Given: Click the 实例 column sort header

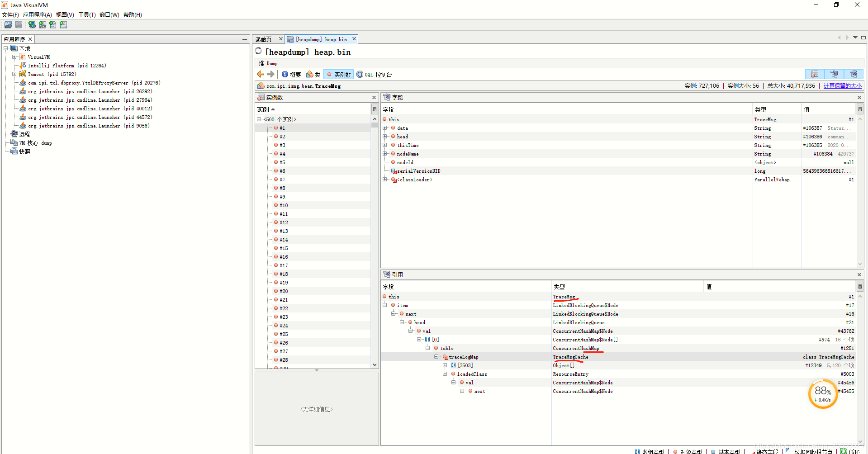Looking at the screenshot, I should point(264,109).
